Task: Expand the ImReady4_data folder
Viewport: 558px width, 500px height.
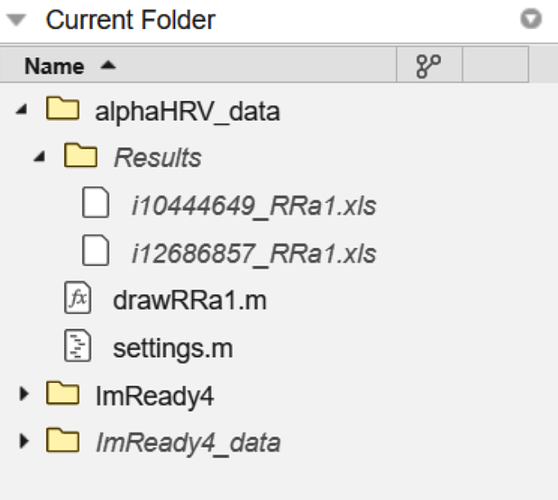Action: [24, 441]
